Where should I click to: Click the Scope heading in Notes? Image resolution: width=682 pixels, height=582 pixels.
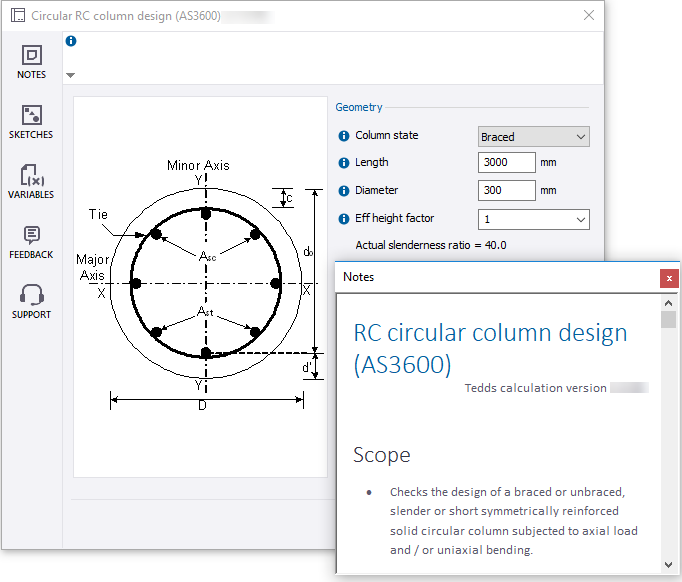(381, 455)
